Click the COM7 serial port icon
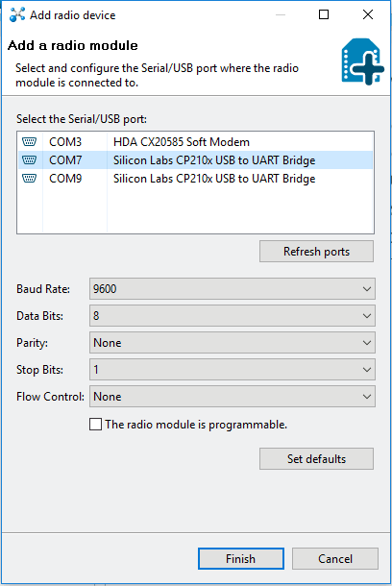This screenshot has width=392, height=586. point(29,160)
